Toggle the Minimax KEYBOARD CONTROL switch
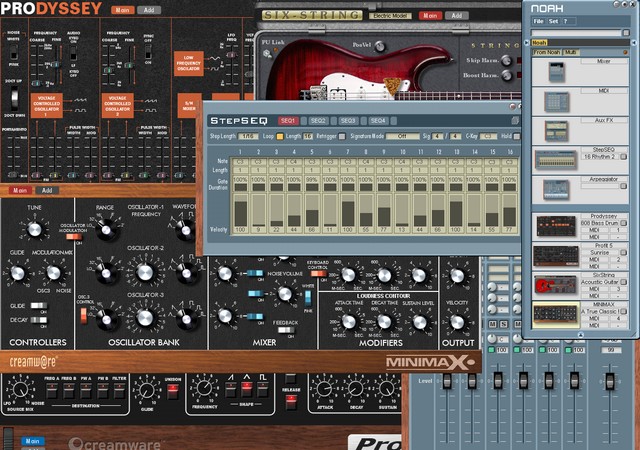The width and height of the screenshot is (640, 450). pyautogui.click(x=319, y=274)
